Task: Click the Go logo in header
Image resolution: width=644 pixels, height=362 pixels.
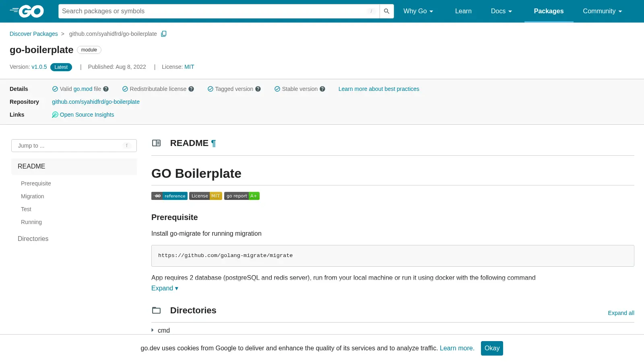Action: point(27,11)
